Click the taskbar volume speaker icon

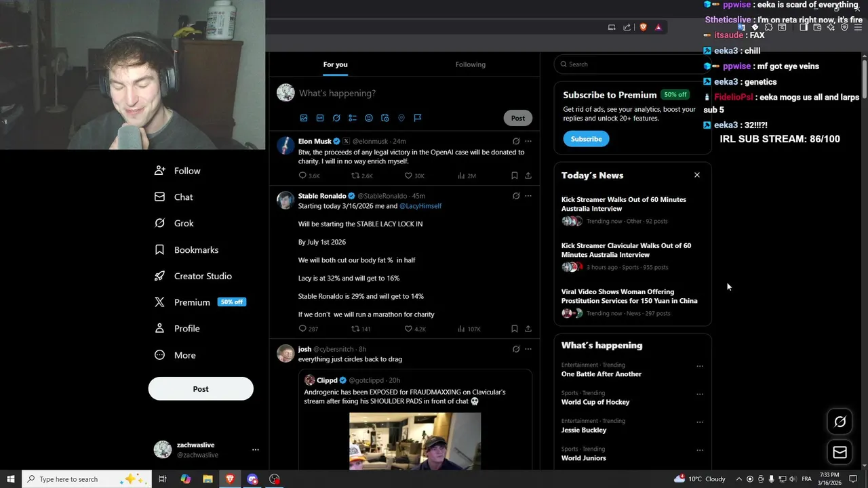[x=793, y=479]
